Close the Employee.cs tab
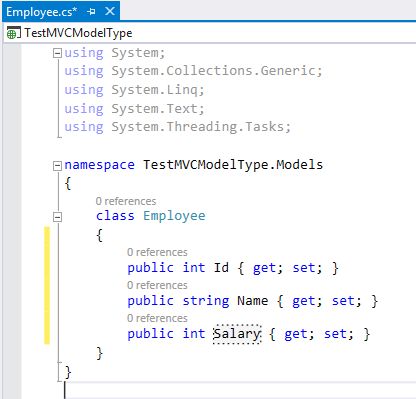 click(110, 11)
